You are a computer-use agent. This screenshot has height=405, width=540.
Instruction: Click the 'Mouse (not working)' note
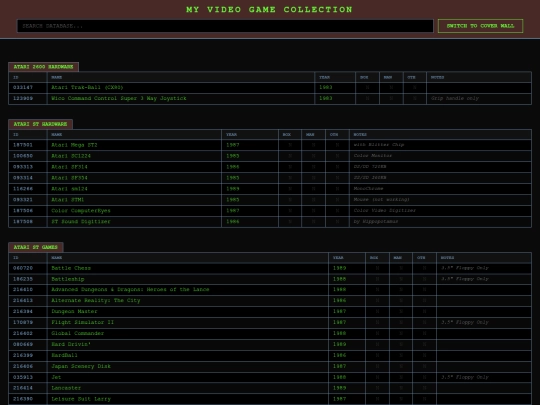pos(382,199)
